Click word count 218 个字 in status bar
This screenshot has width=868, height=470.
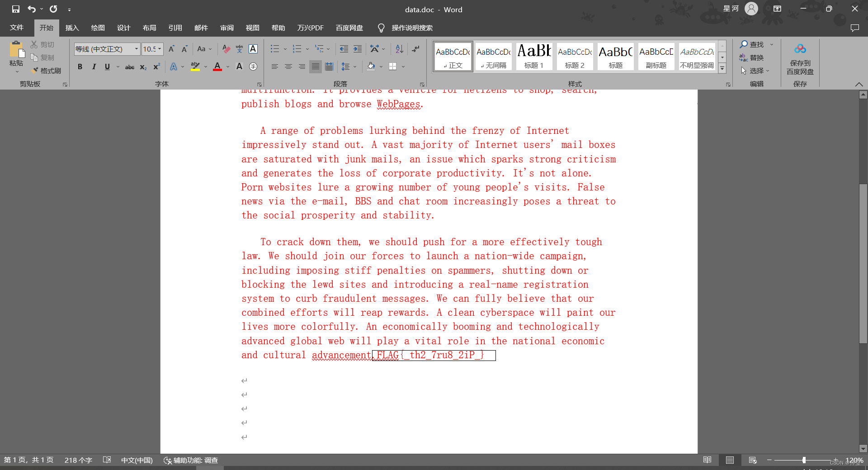(x=78, y=460)
